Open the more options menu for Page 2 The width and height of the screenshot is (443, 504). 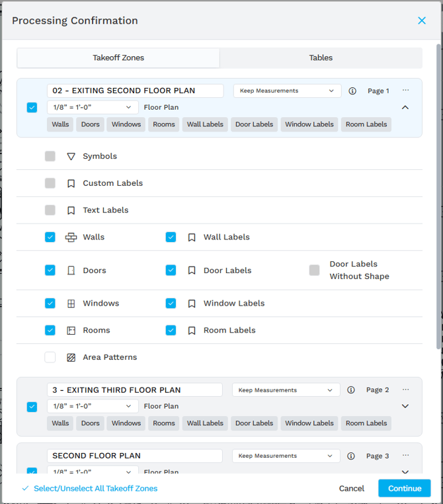pyautogui.click(x=405, y=390)
